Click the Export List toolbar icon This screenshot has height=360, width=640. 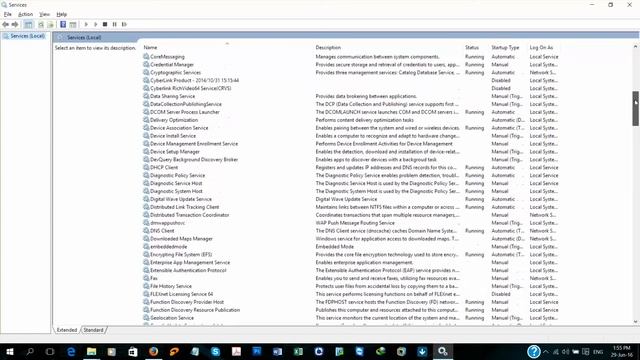(51, 24)
